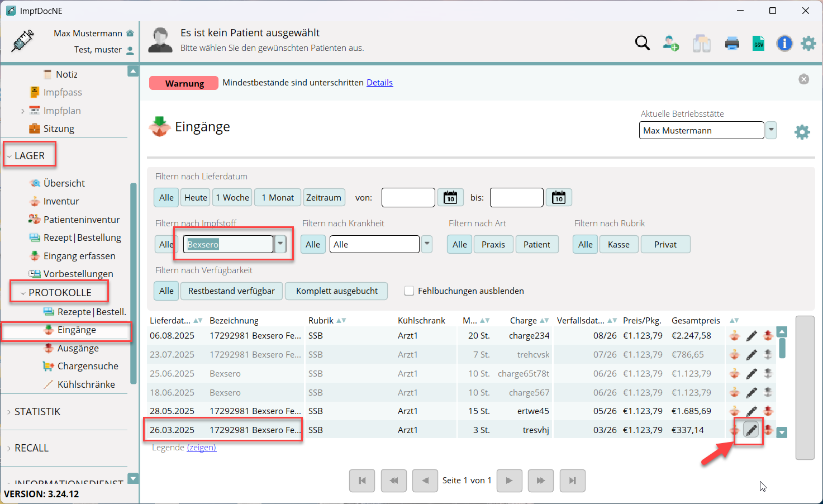Open the printer icon in header

pyautogui.click(x=732, y=43)
